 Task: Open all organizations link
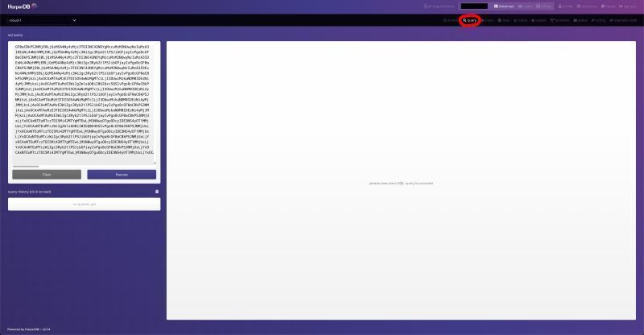point(439,6)
